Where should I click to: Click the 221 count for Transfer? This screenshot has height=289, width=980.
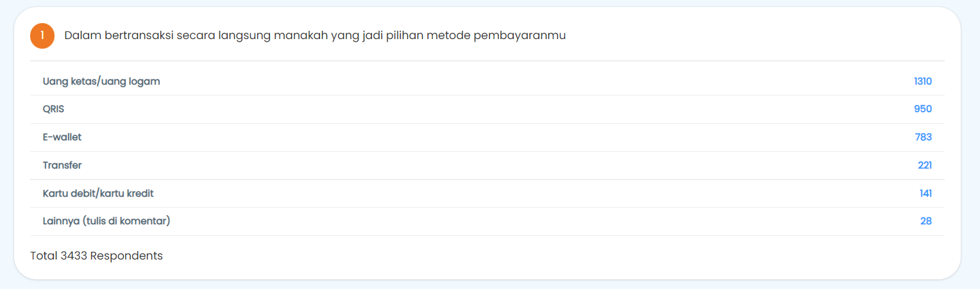point(925,165)
